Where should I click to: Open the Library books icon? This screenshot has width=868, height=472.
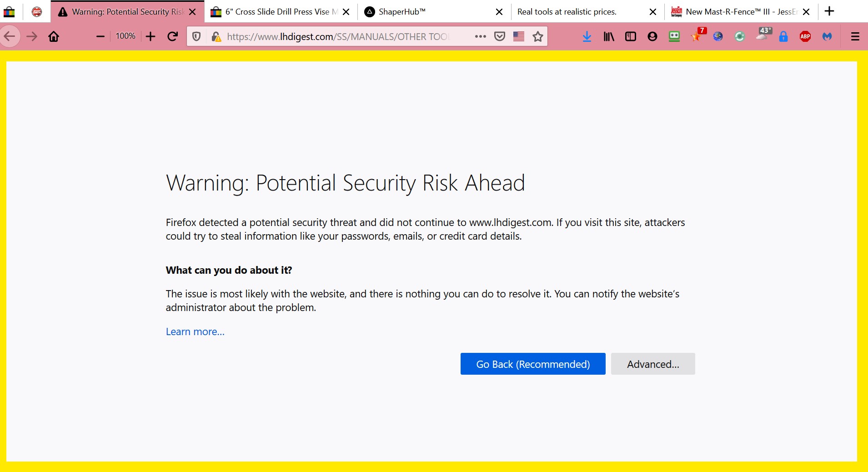609,36
